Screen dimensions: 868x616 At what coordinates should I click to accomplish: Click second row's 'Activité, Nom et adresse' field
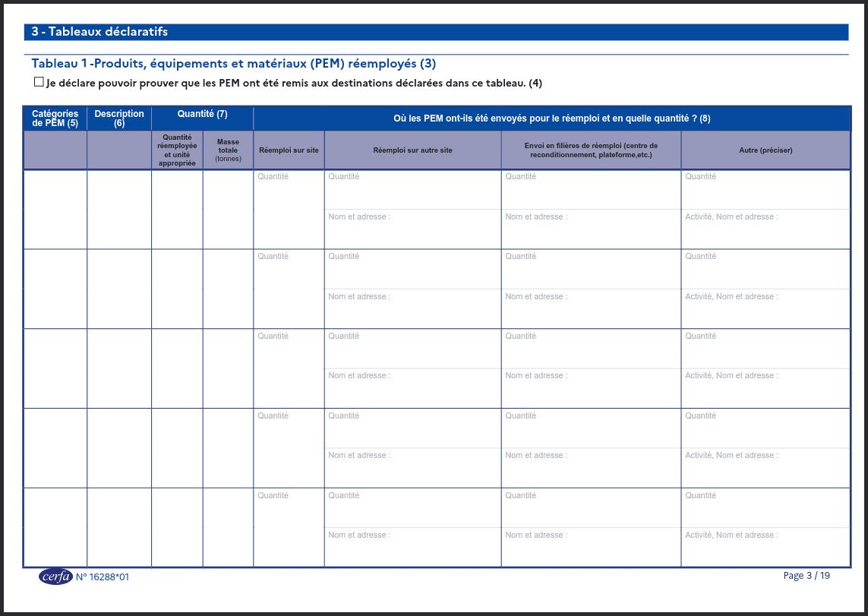click(x=765, y=309)
